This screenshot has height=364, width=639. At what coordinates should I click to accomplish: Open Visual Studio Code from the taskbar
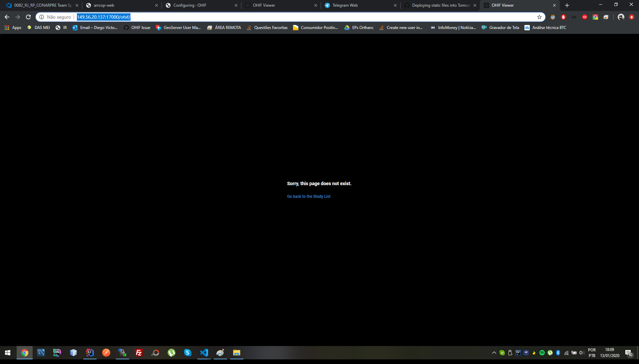click(x=204, y=353)
